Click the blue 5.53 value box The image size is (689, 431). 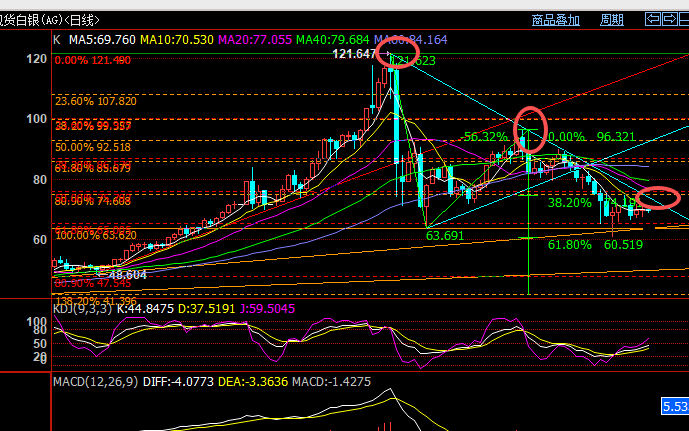pyautogui.click(x=674, y=406)
